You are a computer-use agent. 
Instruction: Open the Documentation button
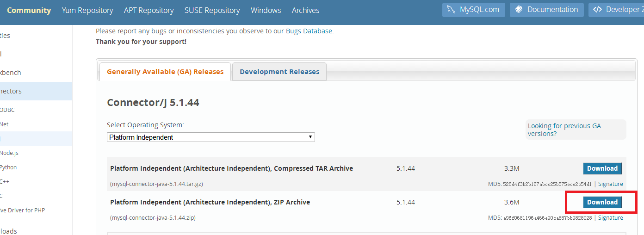click(x=547, y=10)
